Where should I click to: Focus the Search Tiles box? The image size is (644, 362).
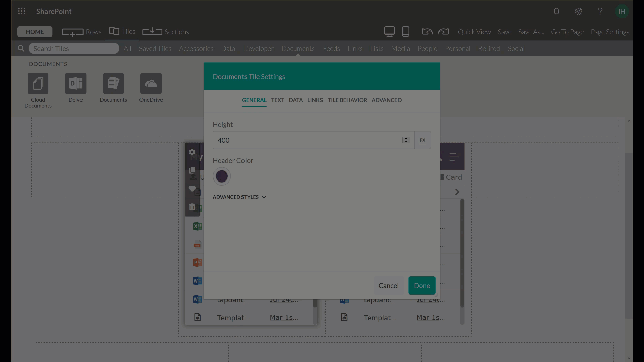pos(74,49)
